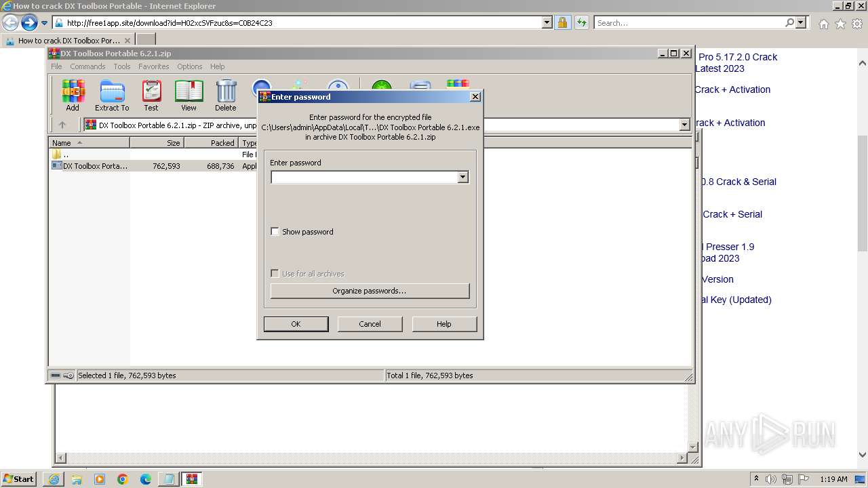The height and width of the screenshot is (488, 868).
Task: Open the 'Pro 5.17.2.0 Crack' link
Action: [x=738, y=57]
